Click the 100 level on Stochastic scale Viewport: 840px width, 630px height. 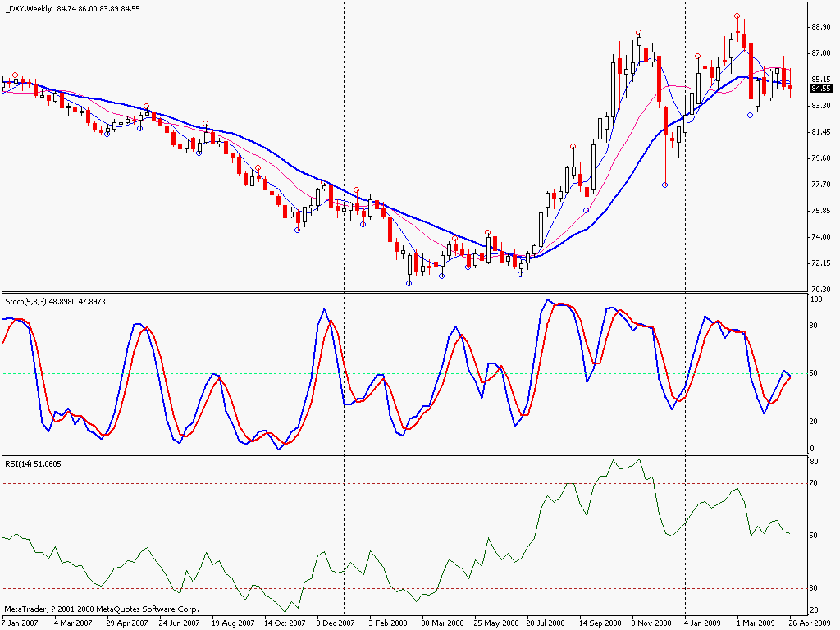[816, 299]
